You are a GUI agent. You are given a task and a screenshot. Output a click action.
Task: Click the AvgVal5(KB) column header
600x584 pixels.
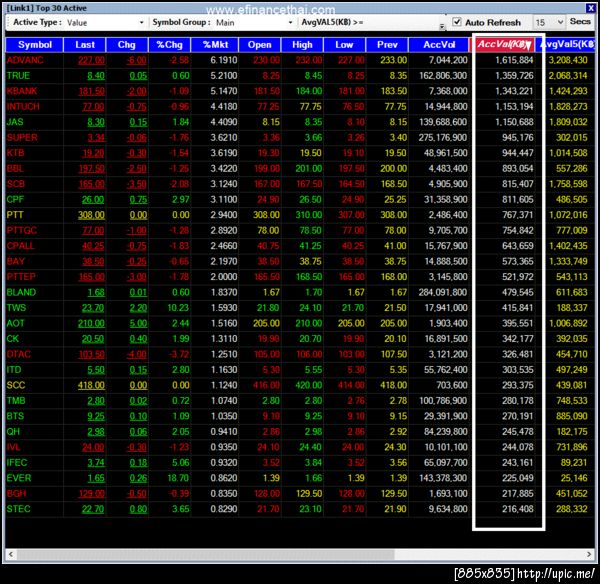(566, 45)
